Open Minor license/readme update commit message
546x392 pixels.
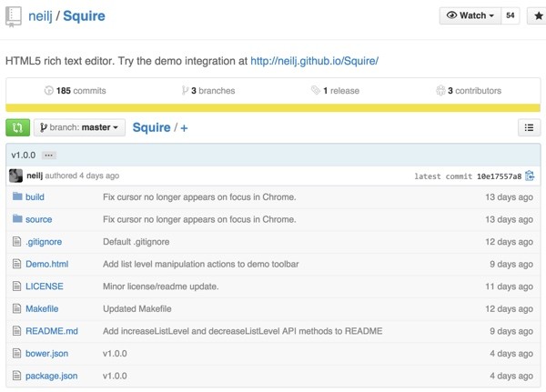[160, 286]
